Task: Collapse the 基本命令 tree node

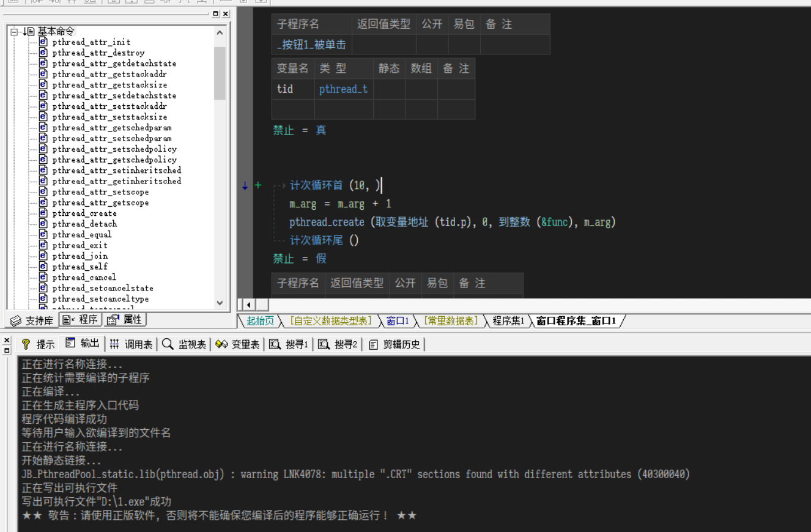Action: tap(14, 31)
